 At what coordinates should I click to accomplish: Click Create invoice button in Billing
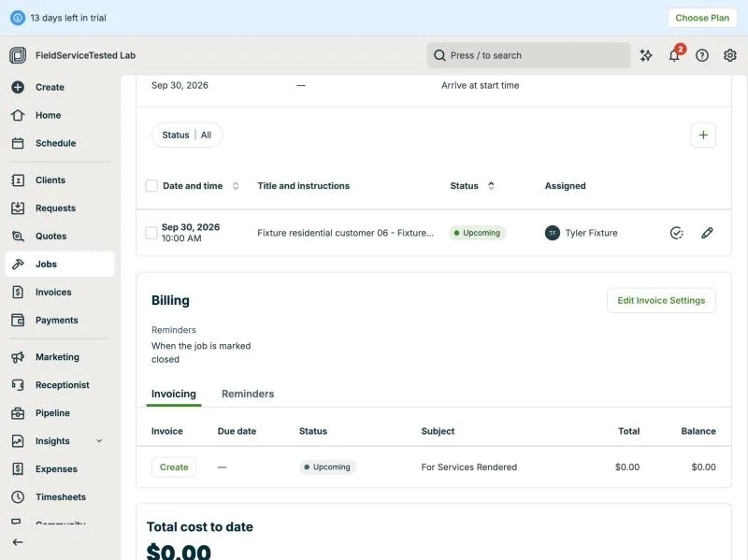click(x=174, y=467)
